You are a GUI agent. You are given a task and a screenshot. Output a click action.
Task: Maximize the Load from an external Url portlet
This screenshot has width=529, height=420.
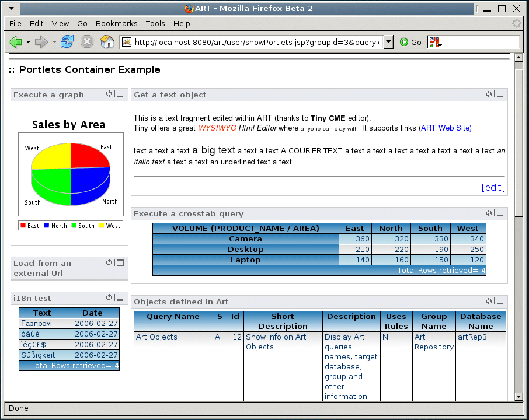tap(120, 263)
